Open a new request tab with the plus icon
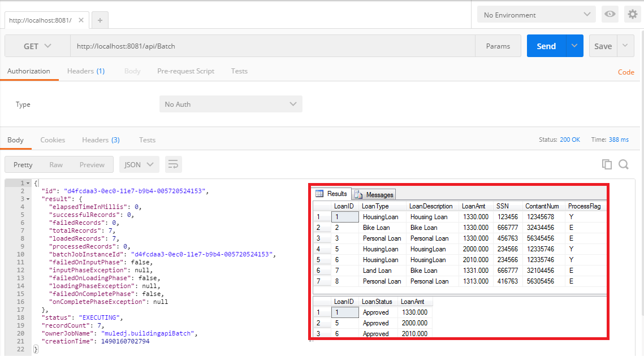The height and width of the screenshot is (357, 644). (x=100, y=19)
